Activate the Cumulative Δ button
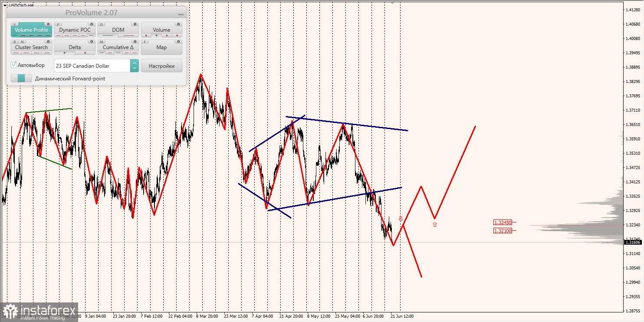Screen dimensions: 644x322 [x=118, y=47]
